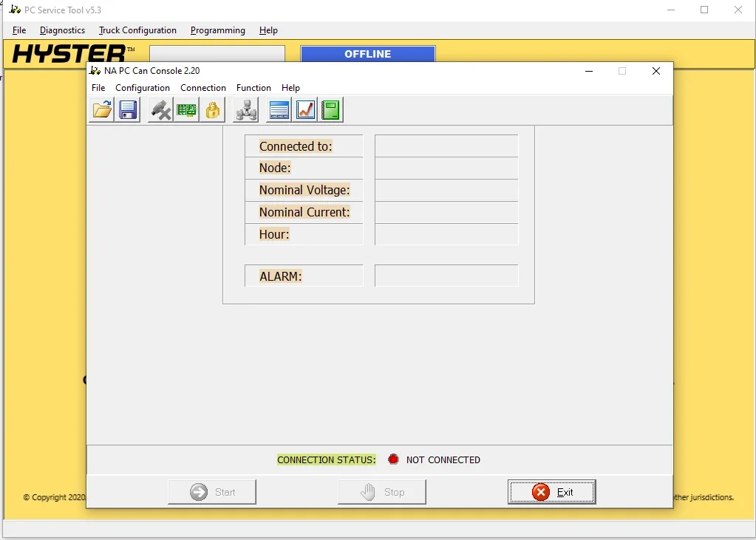Open the graph chart toolbar icon
The height and width of the screenshot is (540, 756).
click(304, 109)
